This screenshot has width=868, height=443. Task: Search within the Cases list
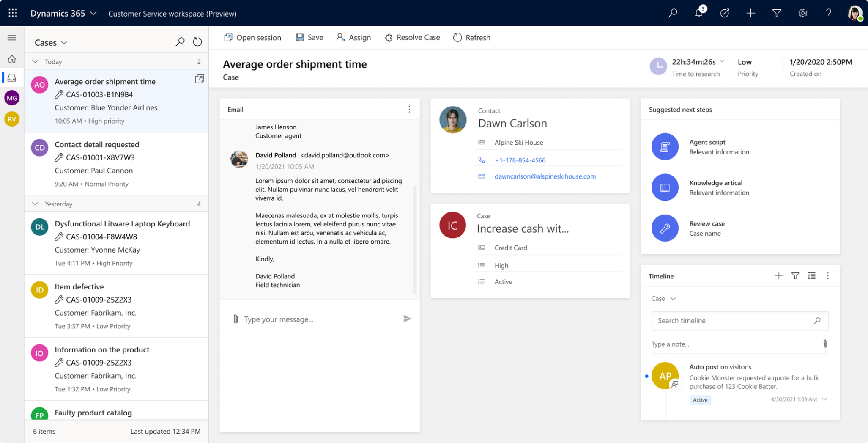(x=180, y=42)
